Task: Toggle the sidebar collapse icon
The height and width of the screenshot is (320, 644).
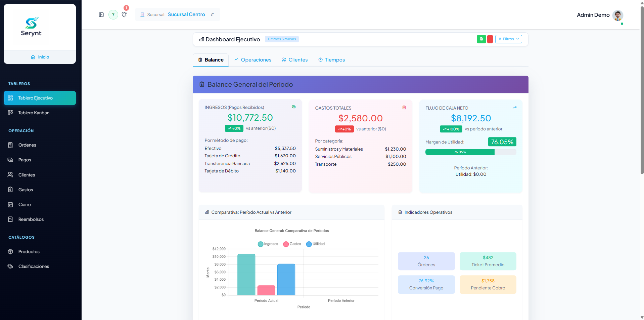Action: click(x=101, y=14)
